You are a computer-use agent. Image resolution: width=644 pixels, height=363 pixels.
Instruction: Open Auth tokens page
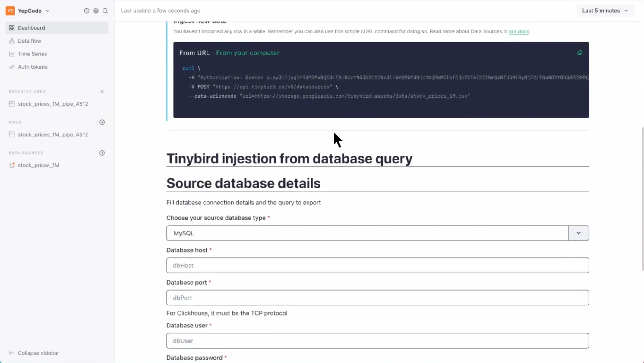[x=32, y=67]
